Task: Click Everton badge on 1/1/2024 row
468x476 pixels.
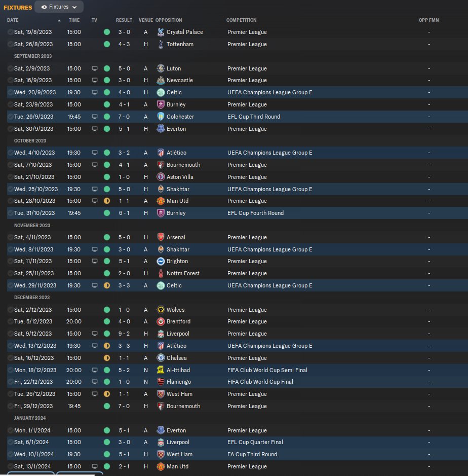Action: click(x=161, y=430)
